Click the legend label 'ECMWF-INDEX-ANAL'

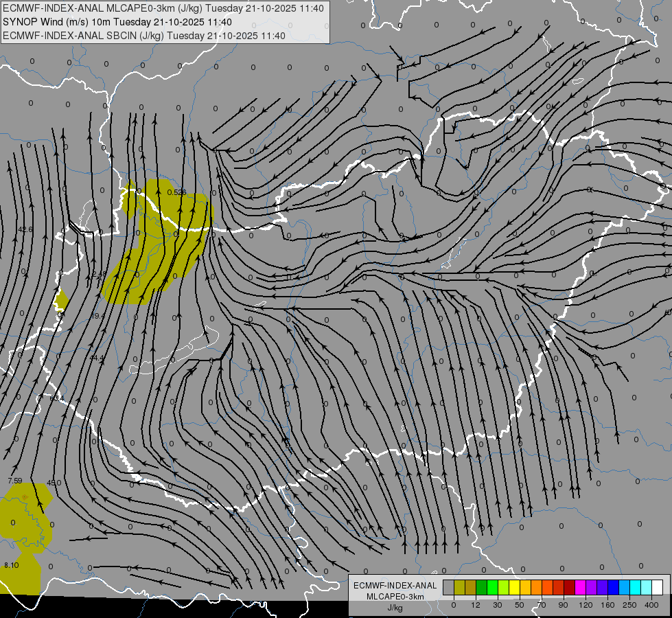pyautogui.click(x=395, y=586)
